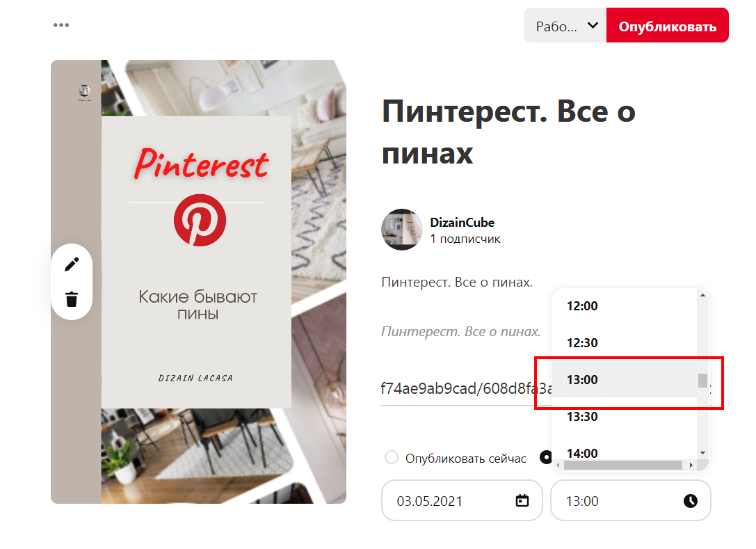Click the pencil edit icon on the pin
Screen dimensions: 756x549
click(72, 264)
